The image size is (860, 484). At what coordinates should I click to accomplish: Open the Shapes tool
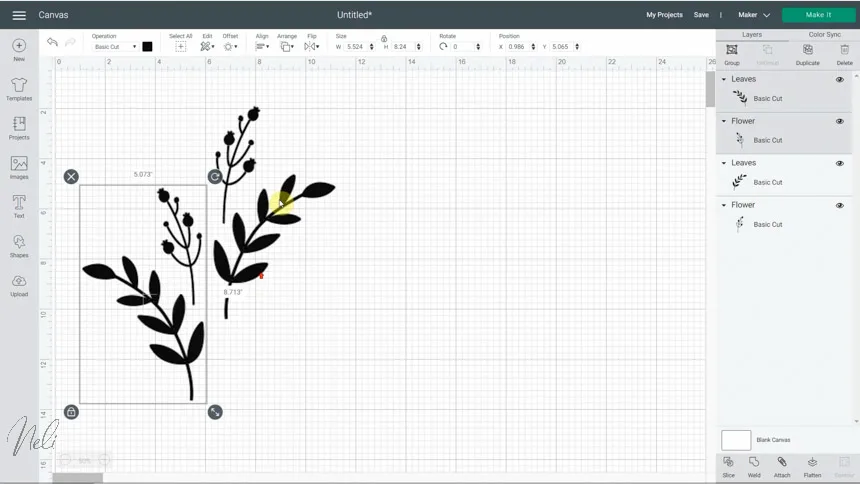pyautogui.click(x=19, y=246)
